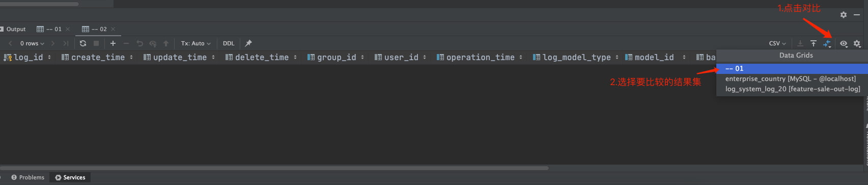Image resolution: width=868 pixels, height=185 pixels.
Task: Click the horizontal scrollbar under the grid
Action: click(274, 168)
